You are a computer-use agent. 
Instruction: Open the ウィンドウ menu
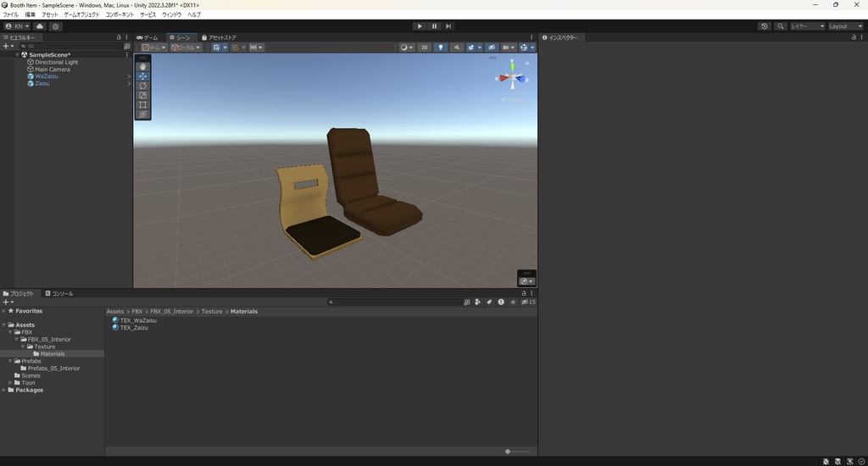click(171, 14)
